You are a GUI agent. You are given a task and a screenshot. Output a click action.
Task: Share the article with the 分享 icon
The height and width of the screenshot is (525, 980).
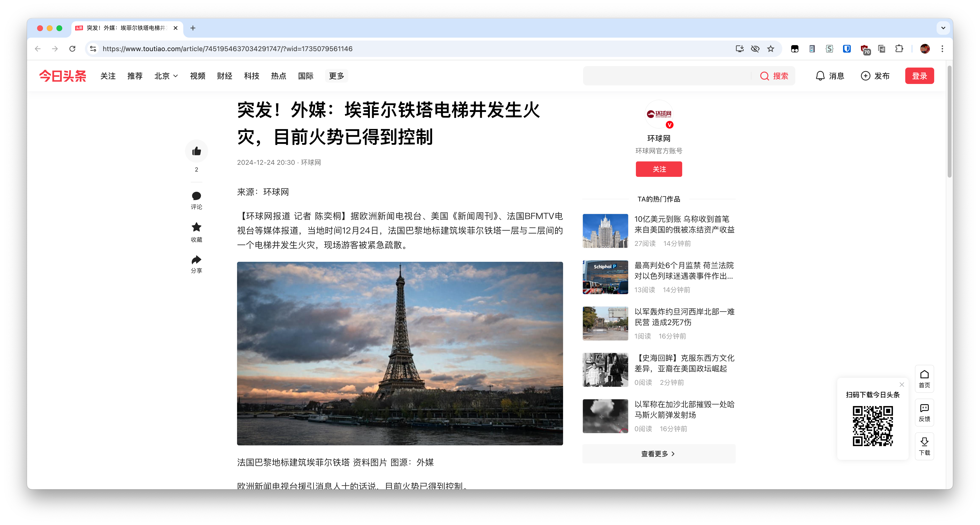tap(196, 260)
